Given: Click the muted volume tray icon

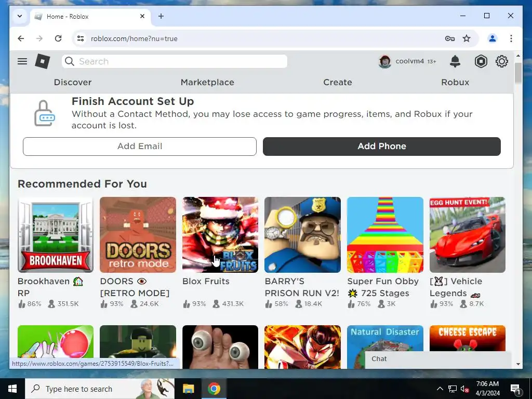Looking at the screenshot, I should (464, 389).
